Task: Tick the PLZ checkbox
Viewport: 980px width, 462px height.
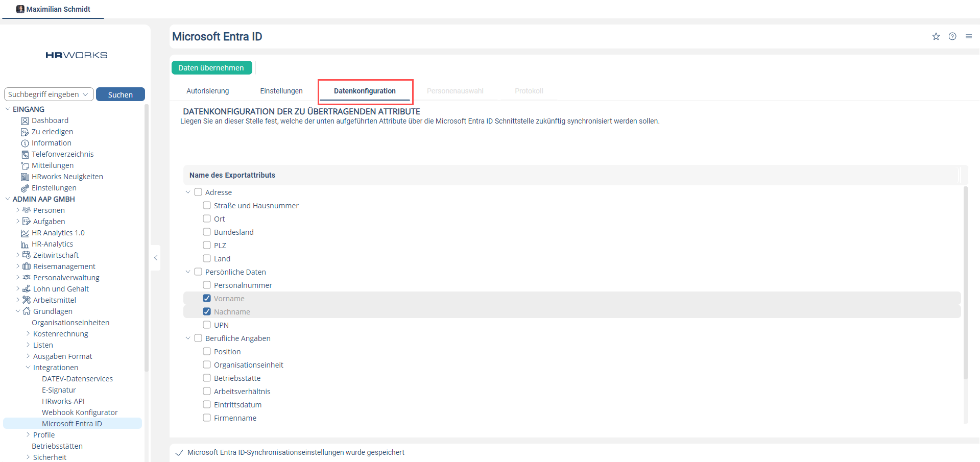Action: pos(207,246)
